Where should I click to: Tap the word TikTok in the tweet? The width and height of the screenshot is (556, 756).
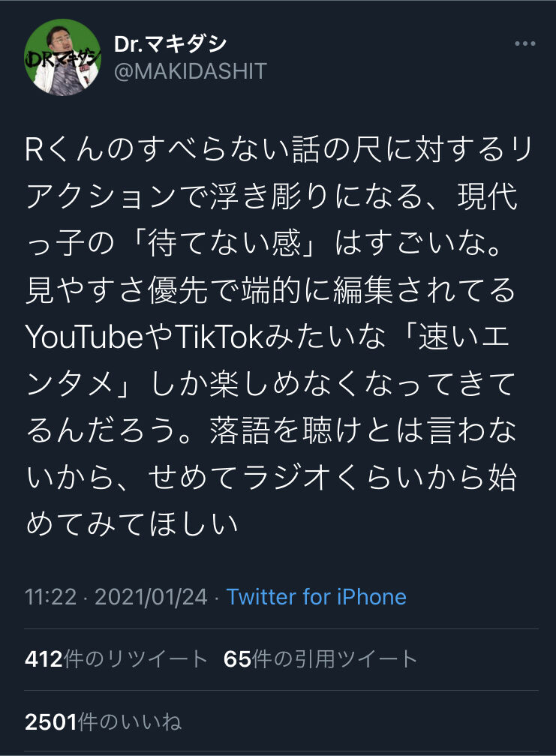(x=219, y=337)
